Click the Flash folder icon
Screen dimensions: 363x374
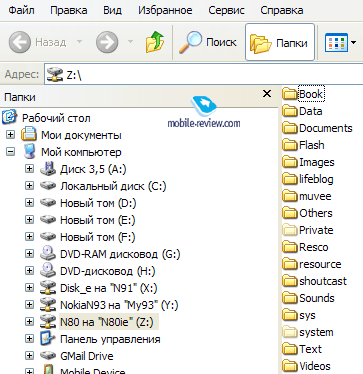pyautogui.click(x=289, y=145)
